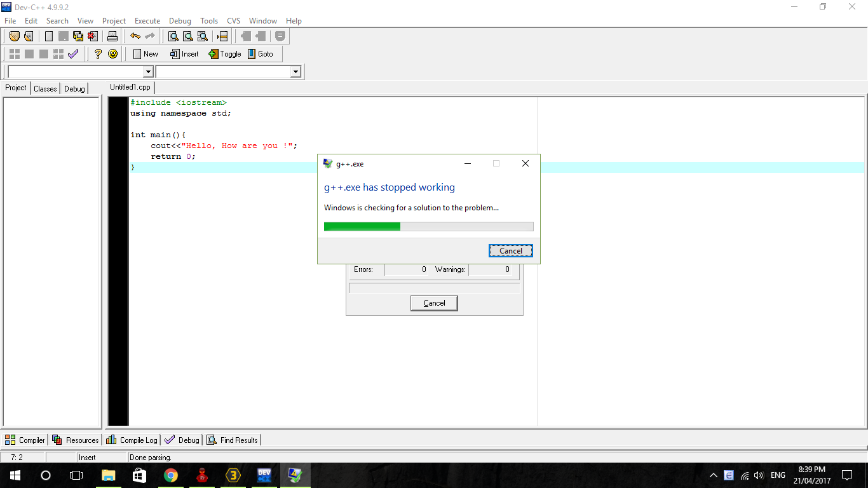Click the Toggle bookmarks button
The width and height of the screenshot is (868, 488).
[x=225, y=54]
